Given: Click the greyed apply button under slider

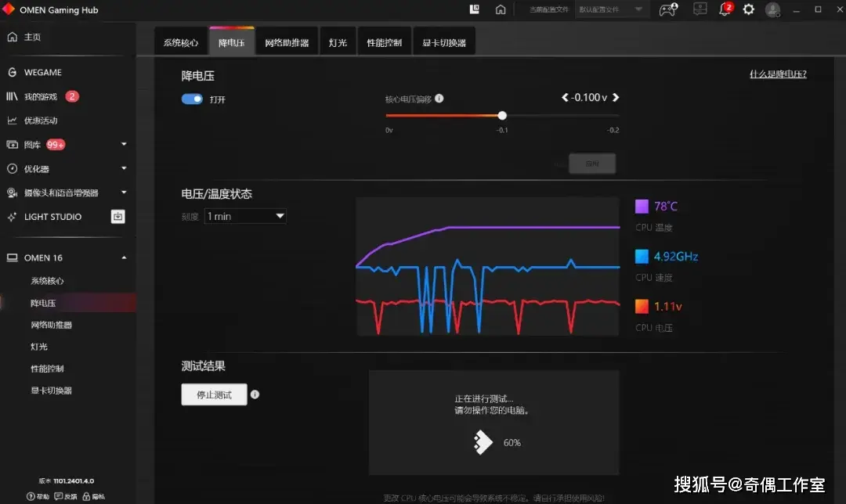Looking at the screenshot, I should point(592,164).
